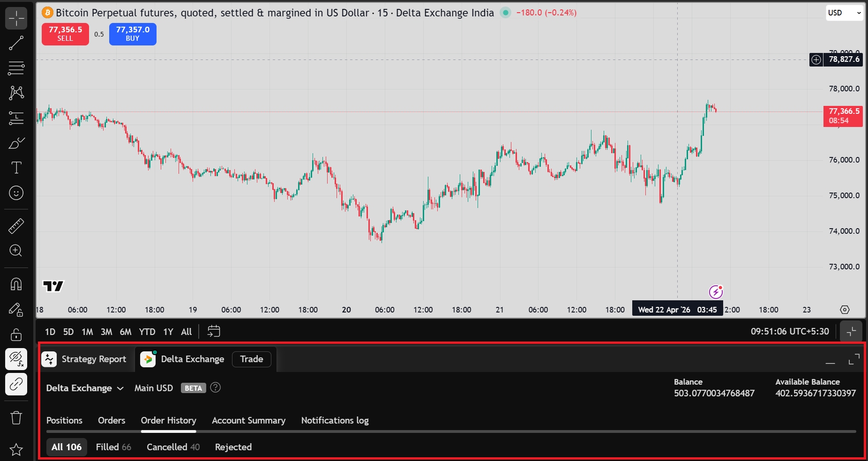Set chart range to 1M
The image size is (868, 461).
(x=87, y=332)
